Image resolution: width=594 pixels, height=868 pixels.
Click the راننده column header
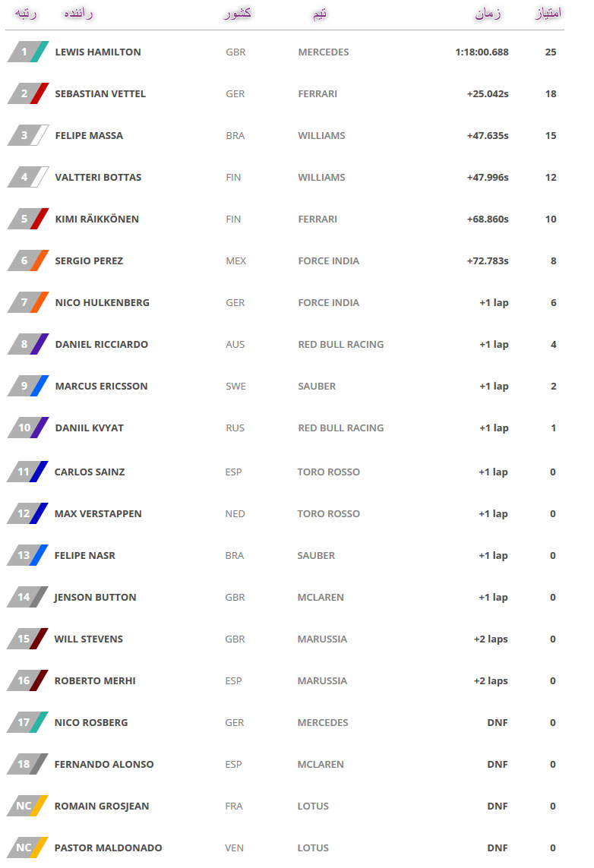click(x=78, y=13)
